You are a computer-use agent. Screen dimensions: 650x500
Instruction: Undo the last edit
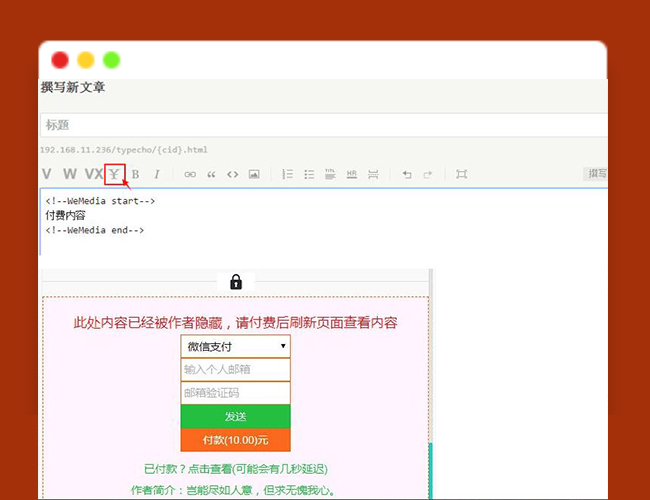pos(407,174)
